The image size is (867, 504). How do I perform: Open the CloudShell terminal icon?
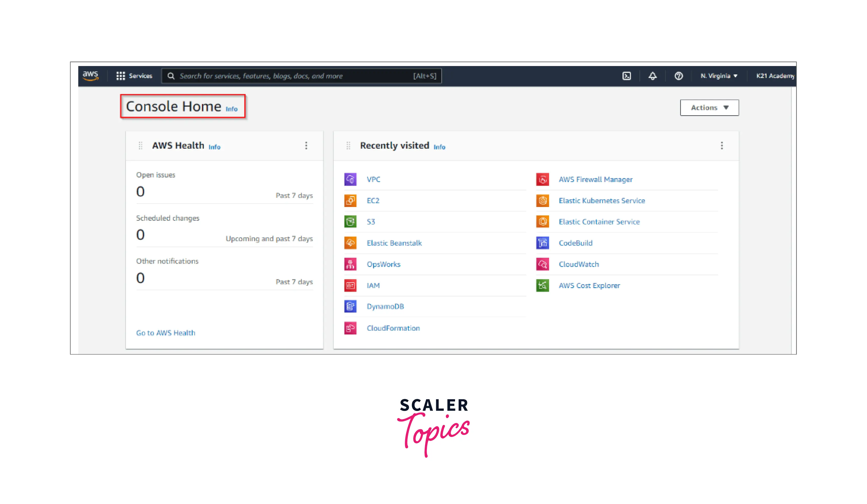pos(627,76)
